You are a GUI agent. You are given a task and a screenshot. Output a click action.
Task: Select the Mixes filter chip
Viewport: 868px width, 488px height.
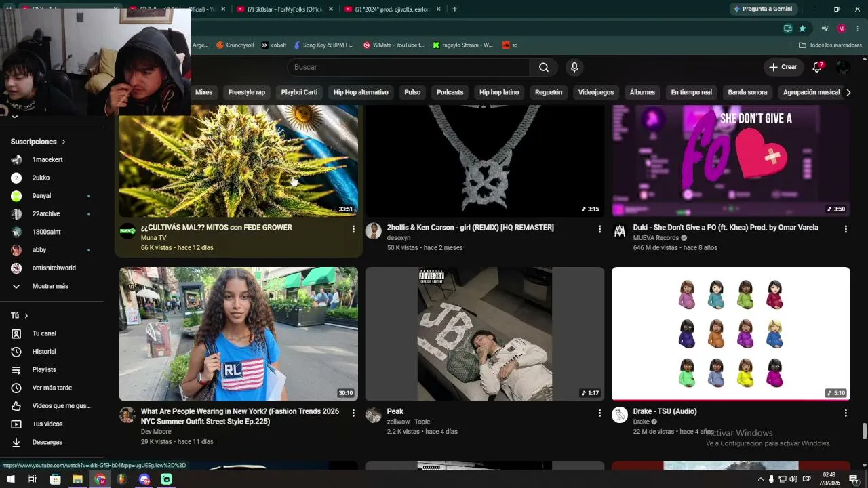point(204,92)
